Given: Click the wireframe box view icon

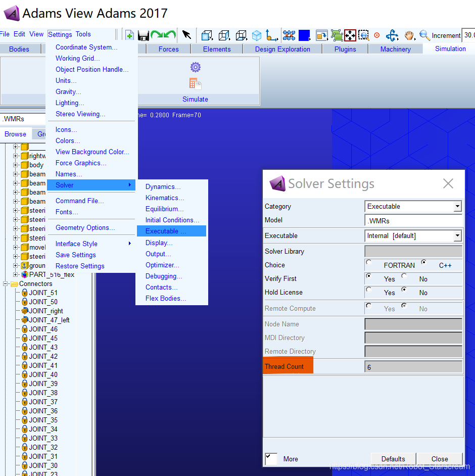Looking at the screenshot, I should 224,35.
